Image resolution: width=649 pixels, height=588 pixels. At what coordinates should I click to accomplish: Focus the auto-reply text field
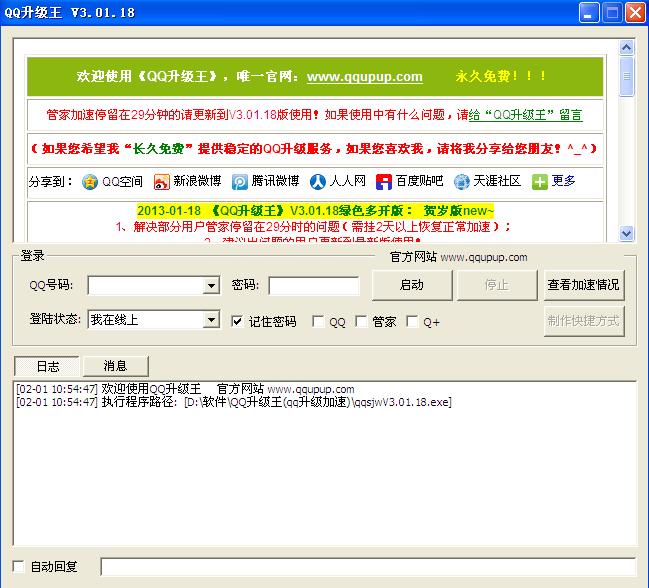(368, 566)
